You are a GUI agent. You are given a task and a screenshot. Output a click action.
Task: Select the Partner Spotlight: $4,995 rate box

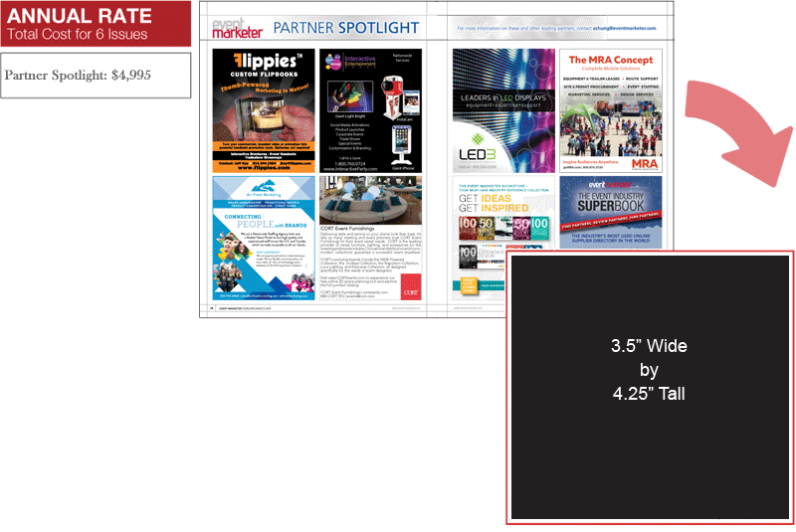pos(96,76)
